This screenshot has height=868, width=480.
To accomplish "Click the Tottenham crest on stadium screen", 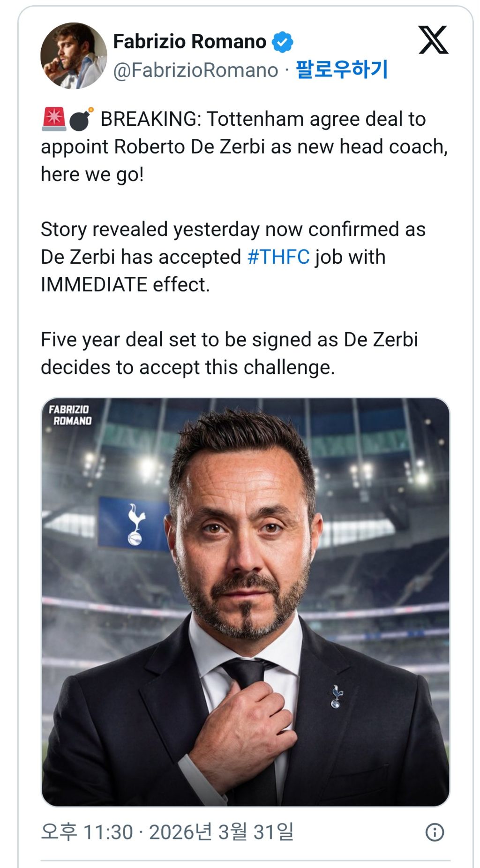I will (136, 524).
